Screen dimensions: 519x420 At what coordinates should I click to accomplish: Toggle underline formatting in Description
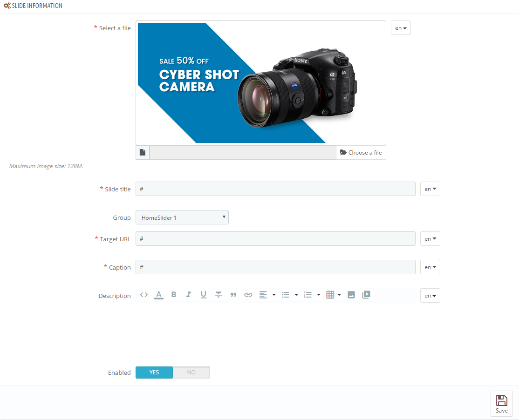[203, 295]
